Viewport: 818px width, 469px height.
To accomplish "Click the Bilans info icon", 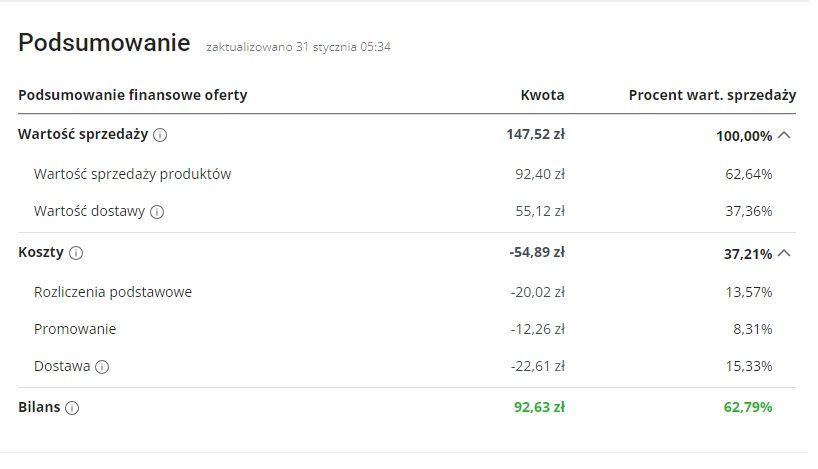I will pyautogui.click(x=72, y=408).
